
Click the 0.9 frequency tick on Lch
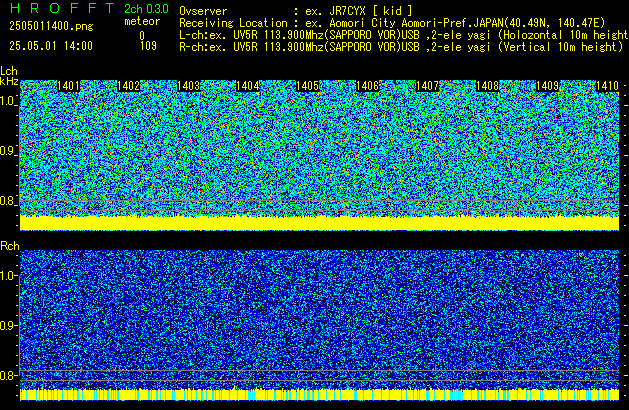coord(8,151)
